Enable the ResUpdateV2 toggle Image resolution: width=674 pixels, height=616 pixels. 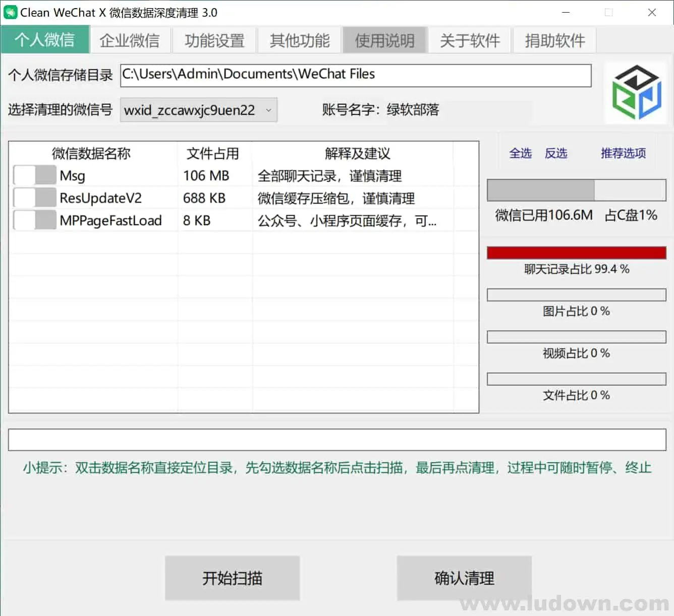(x=35, y=198)
